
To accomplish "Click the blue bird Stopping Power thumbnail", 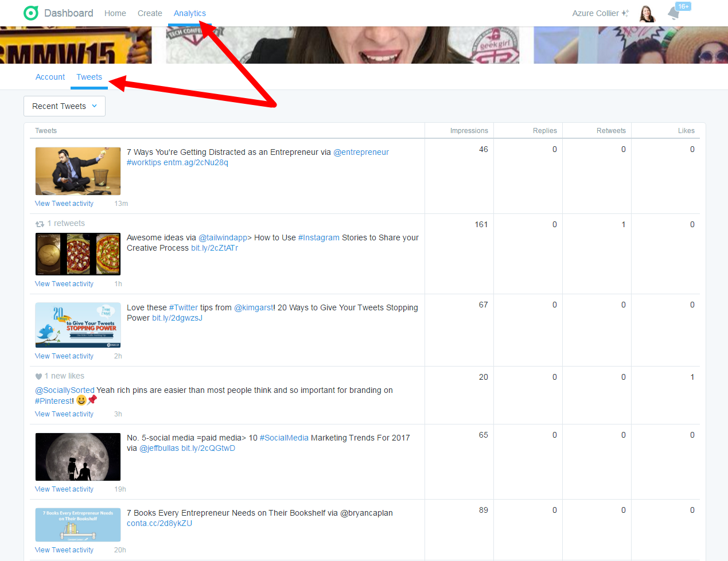I will click(x=78, y=325).
